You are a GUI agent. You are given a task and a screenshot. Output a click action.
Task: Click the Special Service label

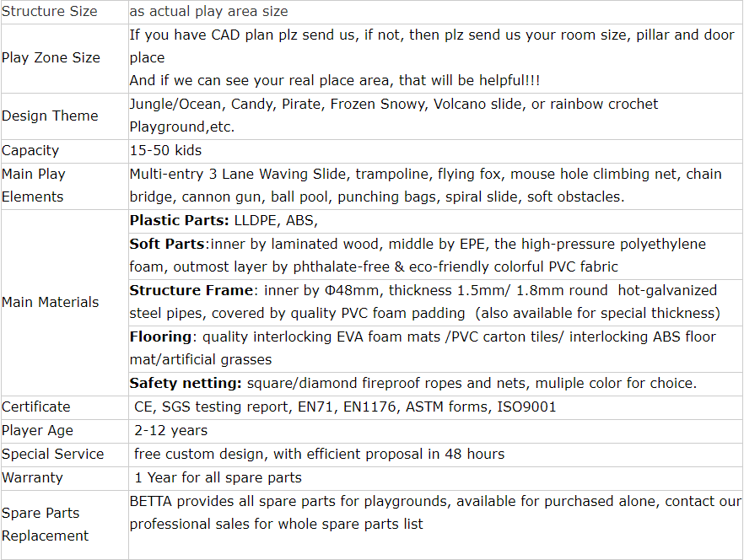click(x=52, y=455)
